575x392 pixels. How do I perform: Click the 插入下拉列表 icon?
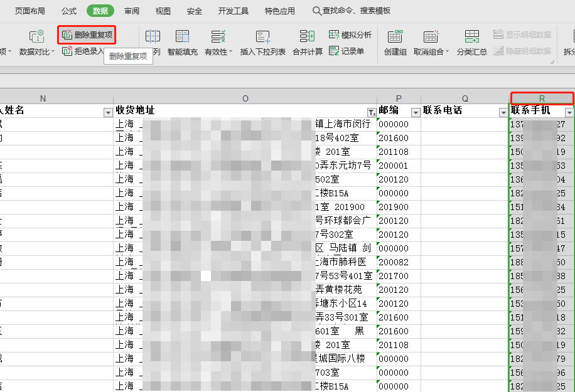[x=262, y=37]
